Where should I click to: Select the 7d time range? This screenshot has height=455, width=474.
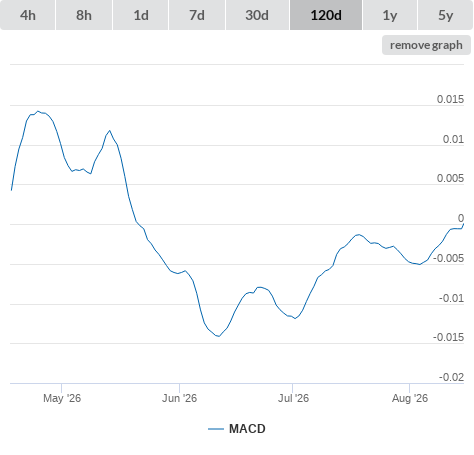197,15
